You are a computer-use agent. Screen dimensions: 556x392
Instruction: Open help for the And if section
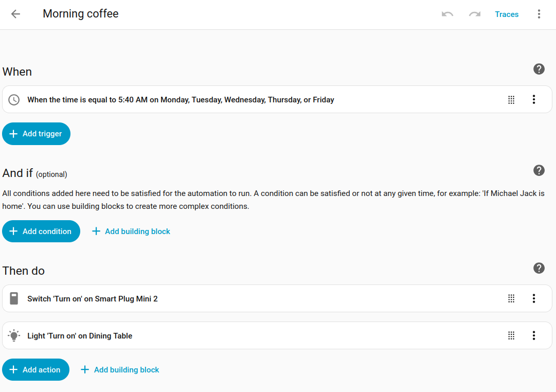pos(539,170)
